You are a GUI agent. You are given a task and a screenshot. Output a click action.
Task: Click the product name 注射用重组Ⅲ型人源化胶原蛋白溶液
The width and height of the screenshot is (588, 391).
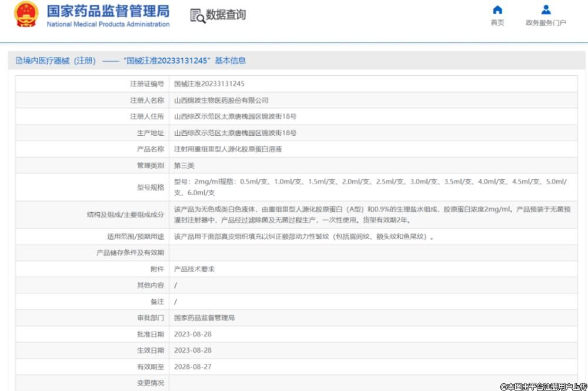click(x=228, y=149)
